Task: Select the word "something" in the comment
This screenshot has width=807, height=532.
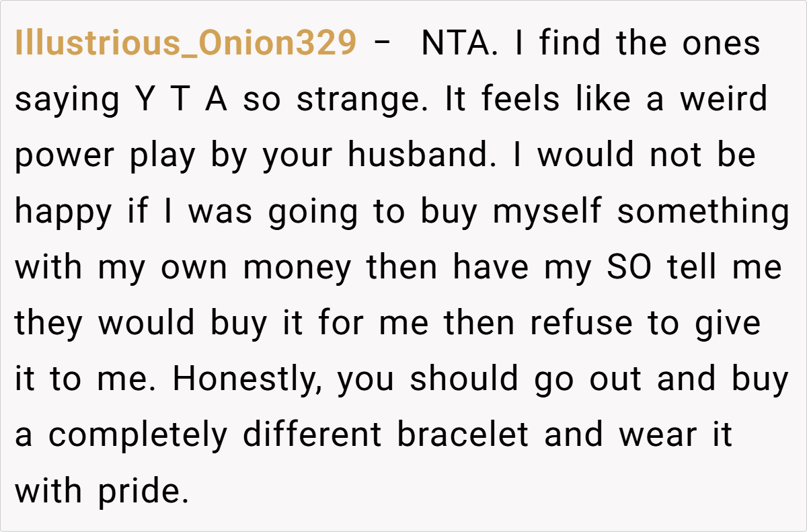Action: 703,212
